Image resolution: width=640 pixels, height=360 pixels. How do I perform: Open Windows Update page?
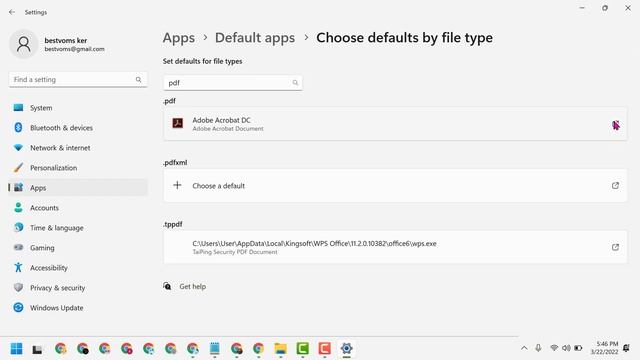tap(78, 308)
